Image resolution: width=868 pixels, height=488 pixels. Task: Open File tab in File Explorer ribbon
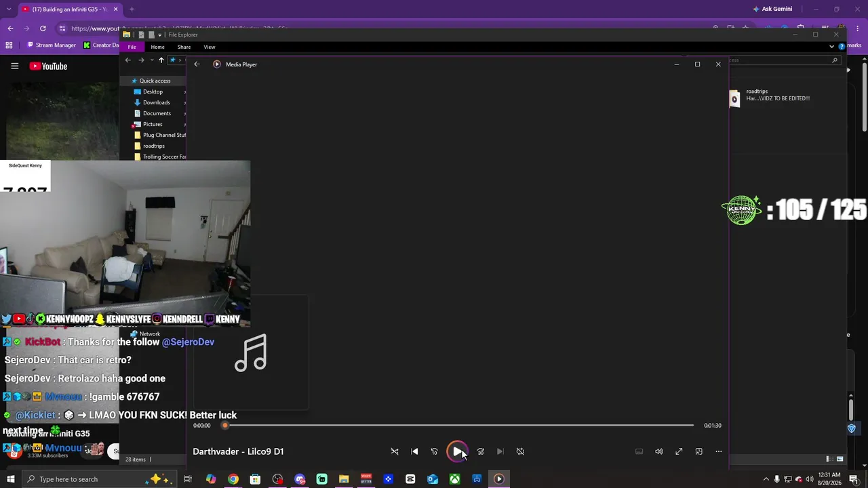(132, 47)
